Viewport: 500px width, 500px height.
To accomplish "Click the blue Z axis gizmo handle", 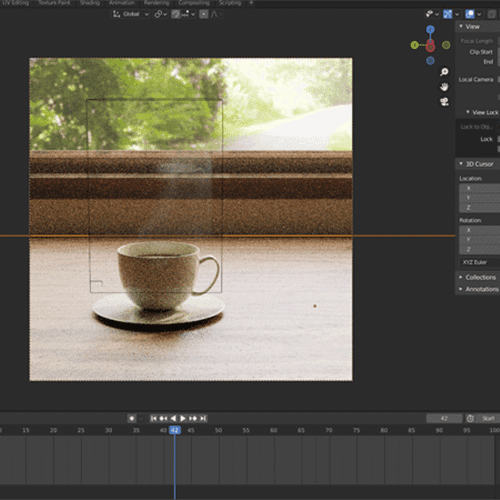I will pos(430,30).
